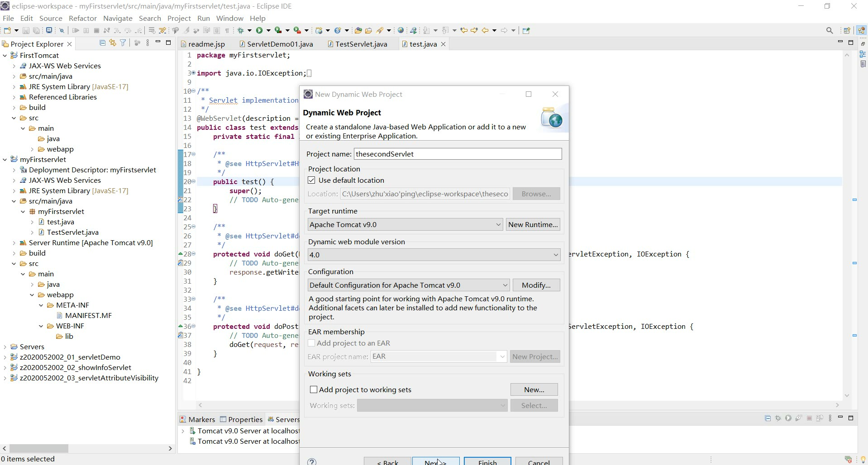
Task: Toggle Link with Editor in Project Explorer
Action: pos(113,43)
